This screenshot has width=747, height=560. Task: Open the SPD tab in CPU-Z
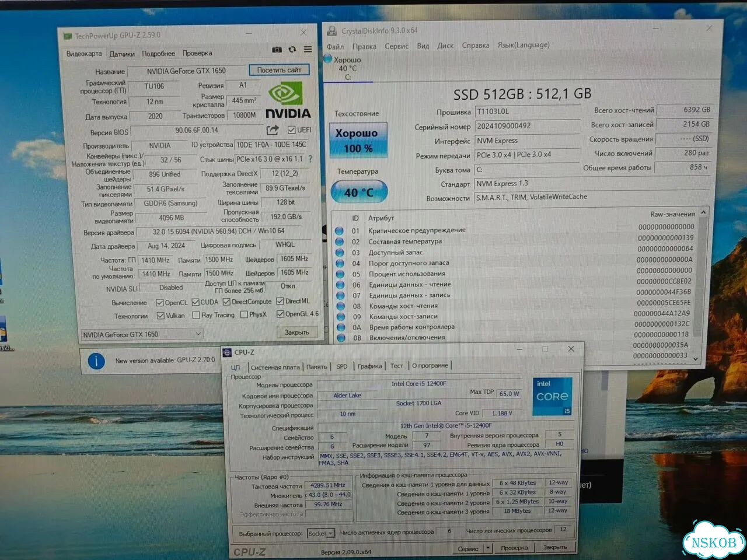click(x=342, y=367)
